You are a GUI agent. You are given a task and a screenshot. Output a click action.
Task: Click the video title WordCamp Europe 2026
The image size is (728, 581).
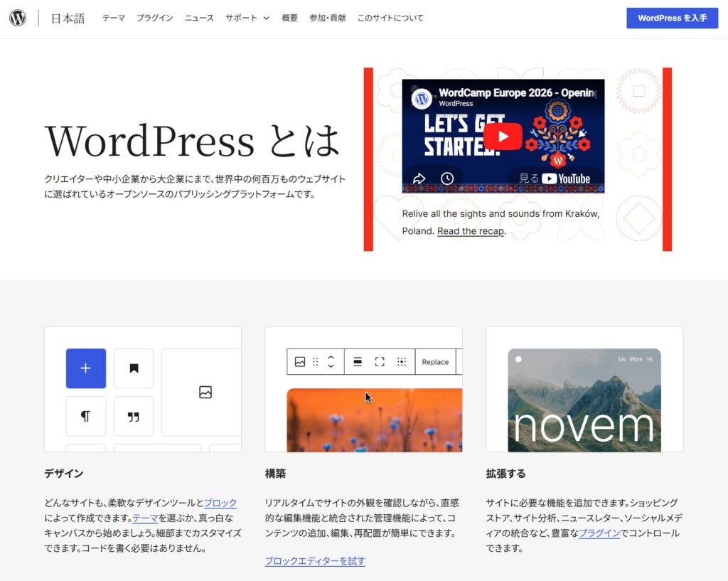tap(518, 92)
